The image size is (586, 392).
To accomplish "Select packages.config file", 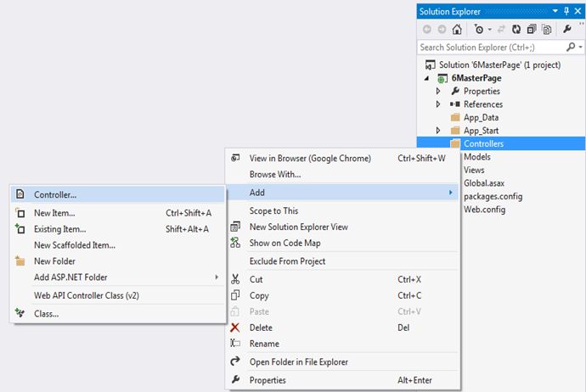I will click(x=493, y=196).
